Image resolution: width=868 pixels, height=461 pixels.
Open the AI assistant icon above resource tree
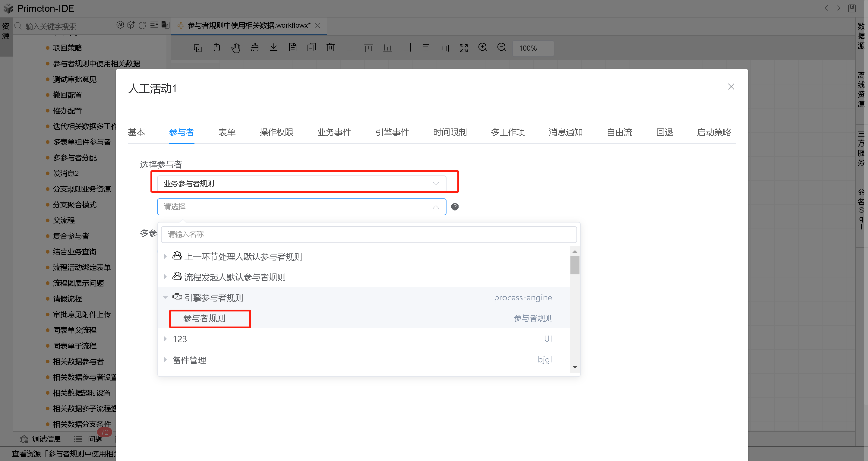tap(120, 25)
